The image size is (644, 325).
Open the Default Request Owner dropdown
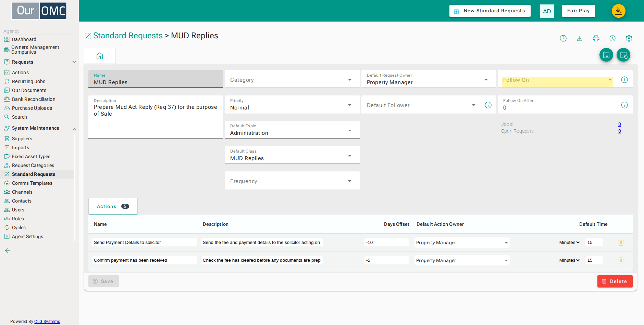tap(429, 80)
